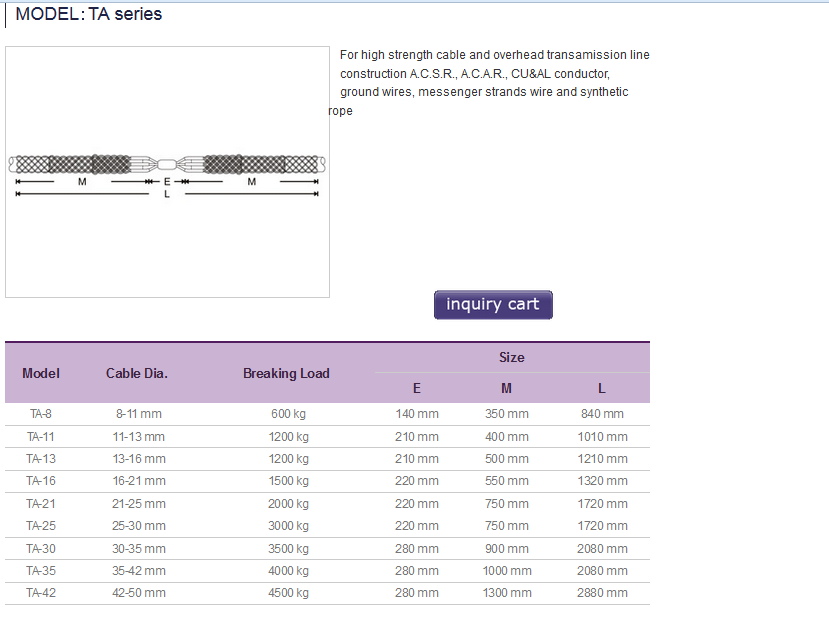
Task: Select the TA-11 model cell
Action: click(x=41, y=437)
